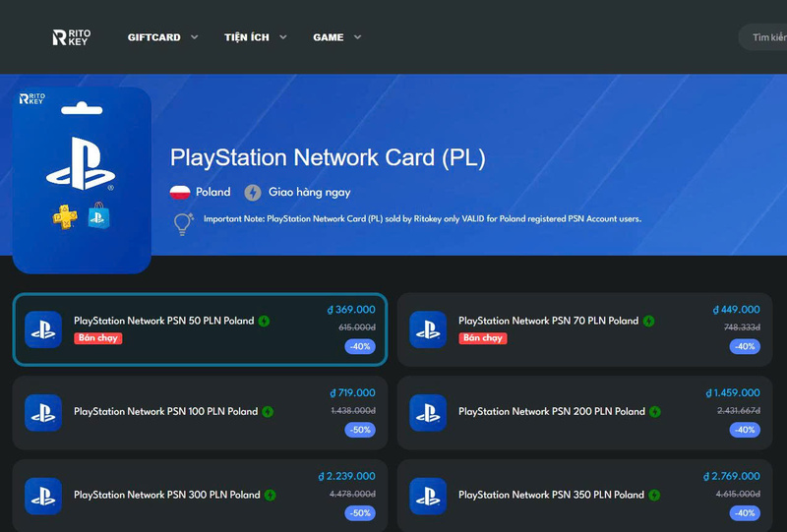Focus the Tìm kiếm search field
The height and width of the screenshot is (532, 787).
763,37
